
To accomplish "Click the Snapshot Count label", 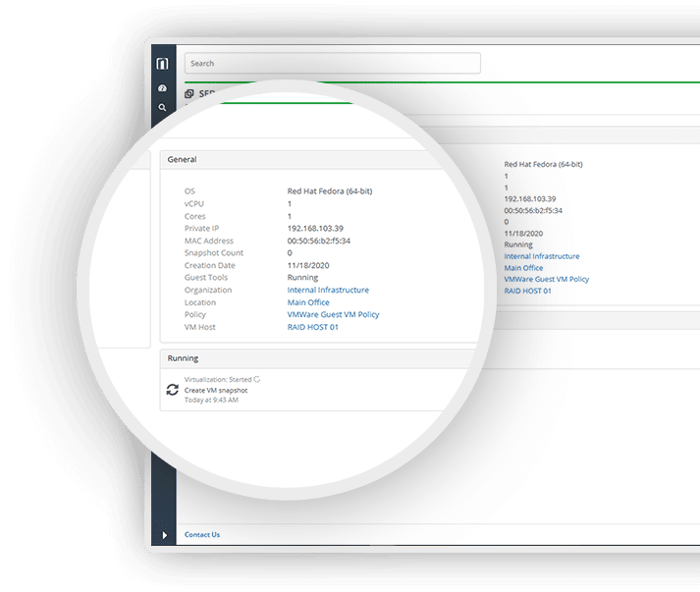I will (214, 253).
